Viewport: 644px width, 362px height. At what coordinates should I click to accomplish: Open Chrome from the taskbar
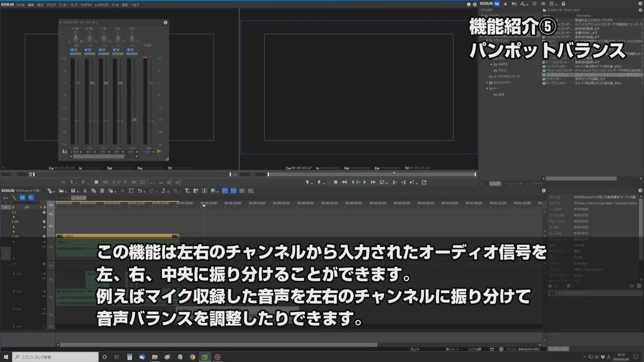[x=193, y=357]
